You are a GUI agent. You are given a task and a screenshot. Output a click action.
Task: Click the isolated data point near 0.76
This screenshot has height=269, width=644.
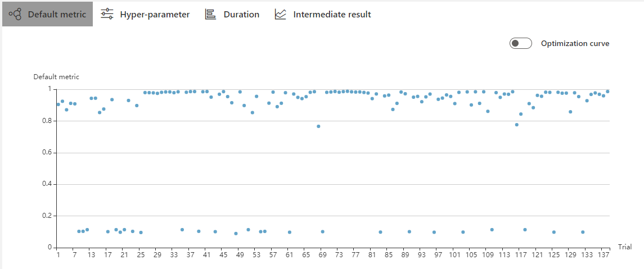[318, 126]
